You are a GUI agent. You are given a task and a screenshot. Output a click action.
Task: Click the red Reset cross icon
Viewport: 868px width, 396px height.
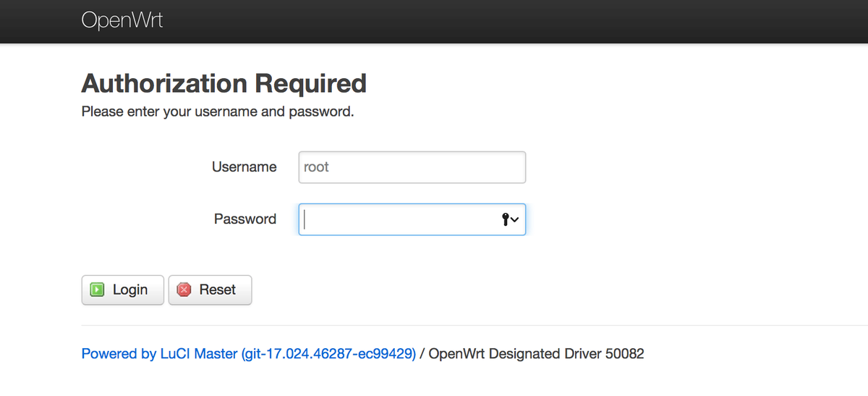184,290
